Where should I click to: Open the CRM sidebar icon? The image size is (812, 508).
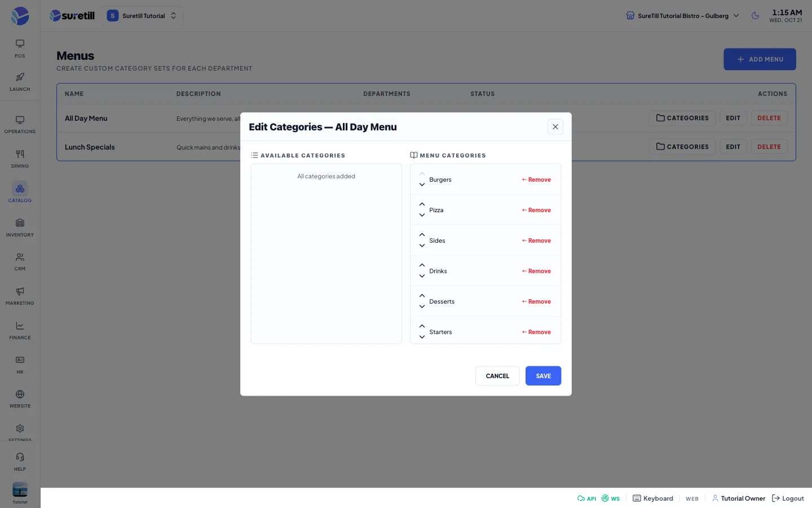coord(20,261)
